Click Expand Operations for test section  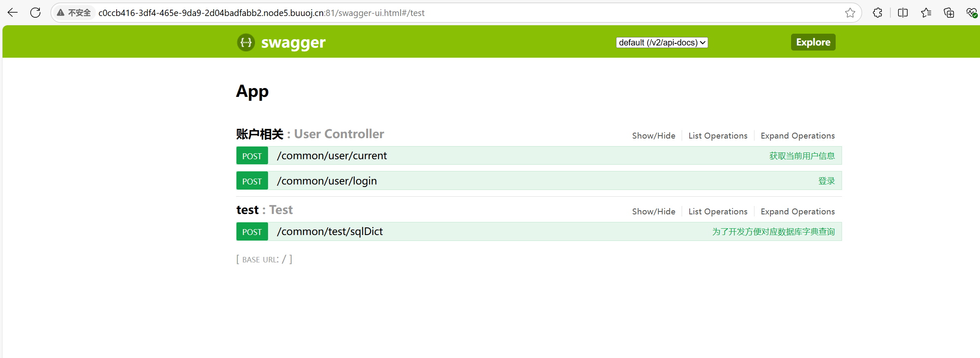click(x=797, y=211)
